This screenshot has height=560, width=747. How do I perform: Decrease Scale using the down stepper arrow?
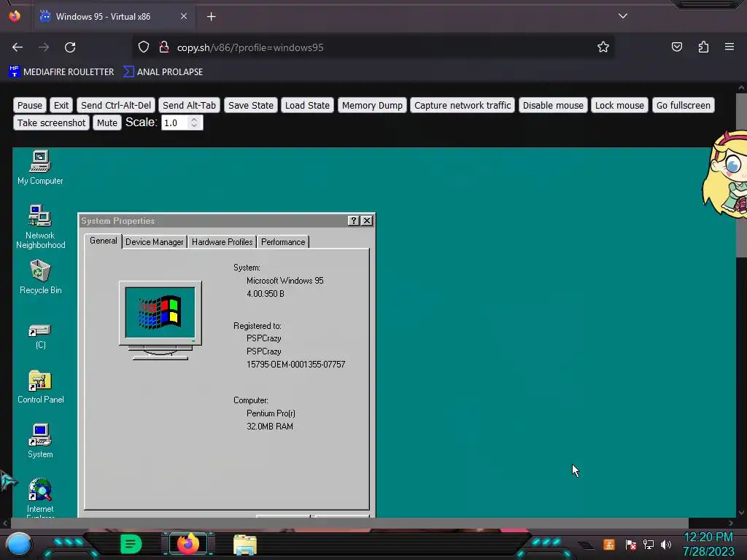coord(194,126)
